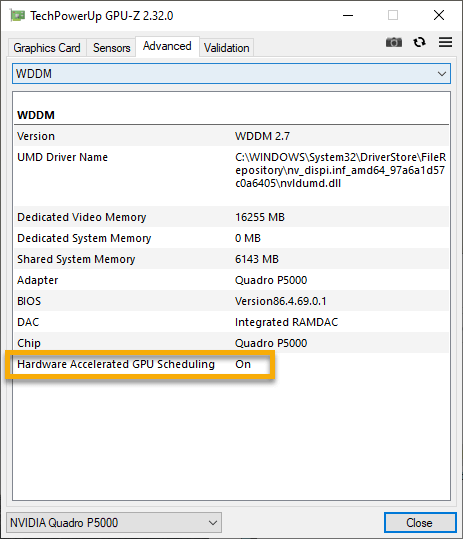
Task: Click the Adapter row label
Action: click(37, 280)
